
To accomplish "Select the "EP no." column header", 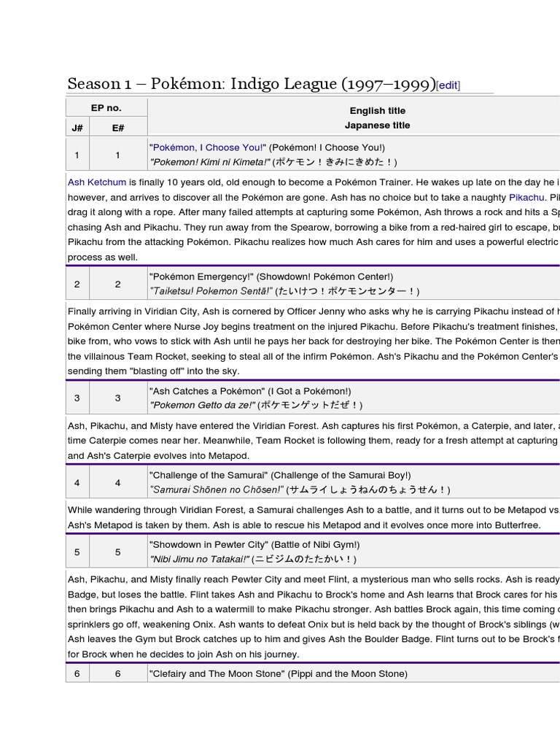I will [x=106, y=108].
